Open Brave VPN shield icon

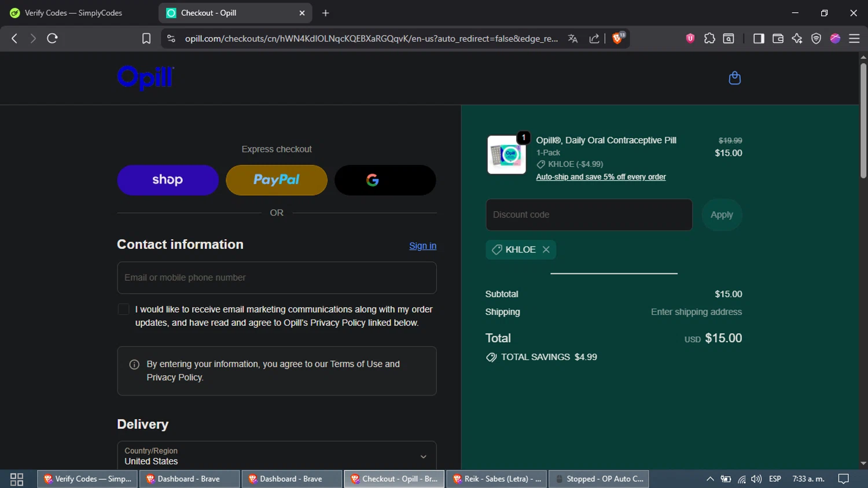(816, 38)
